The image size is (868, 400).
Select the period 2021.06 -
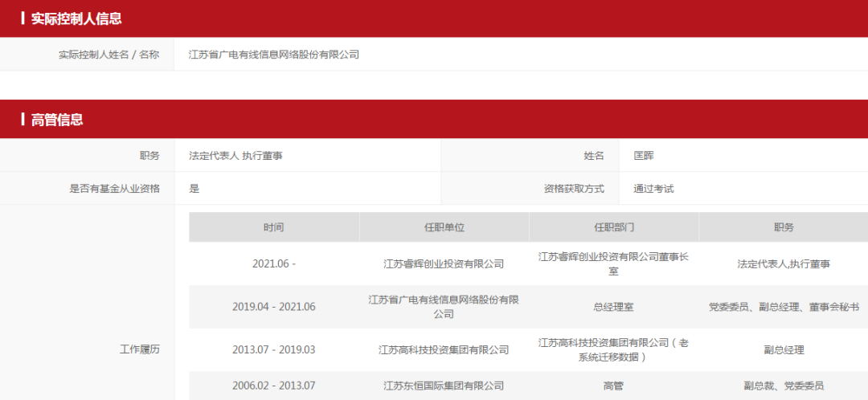pos(274,264)
